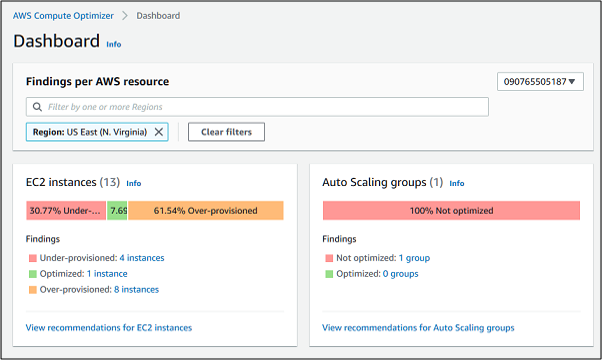Screen dimensions: 602x360
Task: Open the 8 instances over-provisioned link
Action: pyautogui.click(x=136, y=289)
